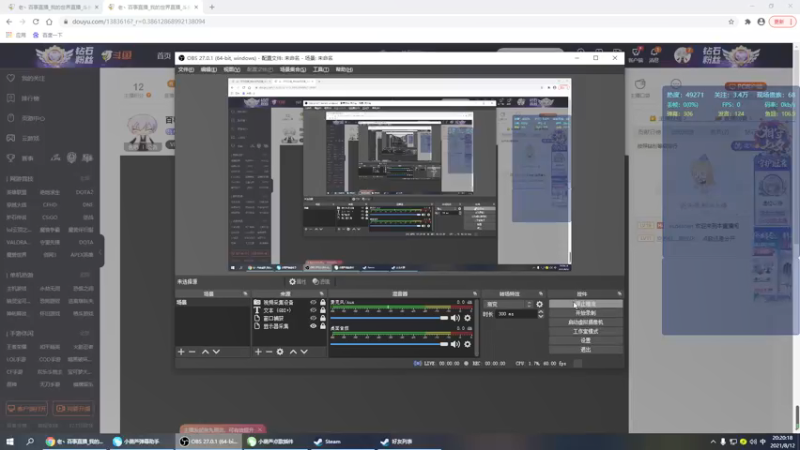The width and height of the screenshot is (800, 450).
Task: Undock the scenes panel via header icon
Action: pos(245,294)
